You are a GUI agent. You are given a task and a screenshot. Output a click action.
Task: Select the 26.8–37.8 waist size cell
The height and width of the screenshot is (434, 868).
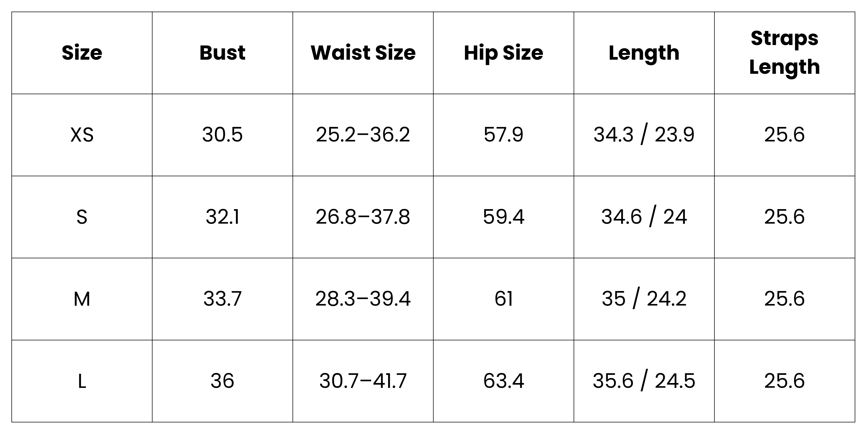[363, 217]
